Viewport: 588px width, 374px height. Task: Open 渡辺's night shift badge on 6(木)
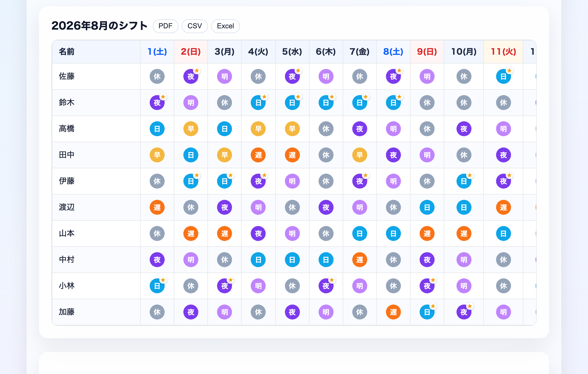tap(326, 207)
